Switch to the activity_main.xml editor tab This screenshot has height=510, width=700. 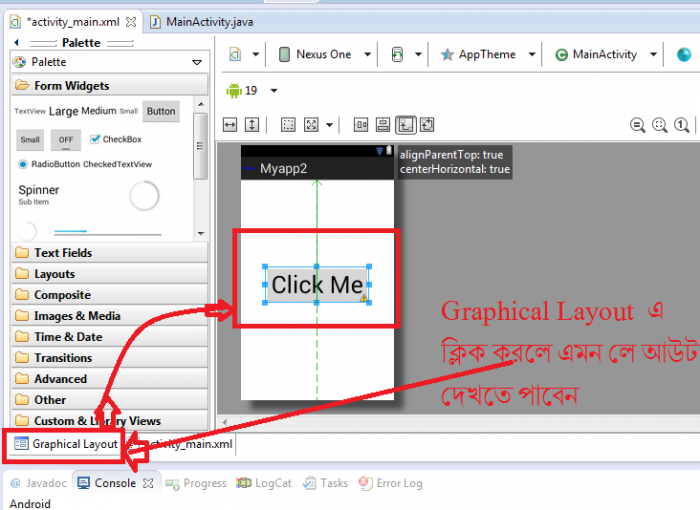(x=74, y=22)
